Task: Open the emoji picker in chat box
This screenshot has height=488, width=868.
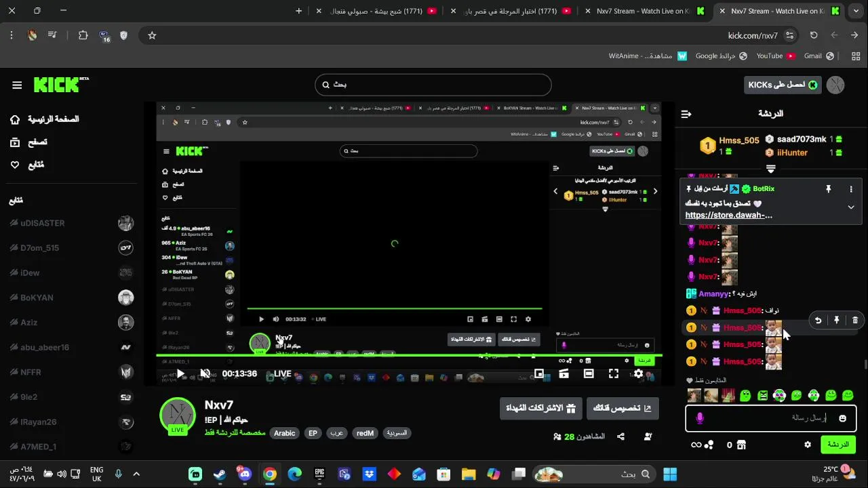Action: pos(843,418)
